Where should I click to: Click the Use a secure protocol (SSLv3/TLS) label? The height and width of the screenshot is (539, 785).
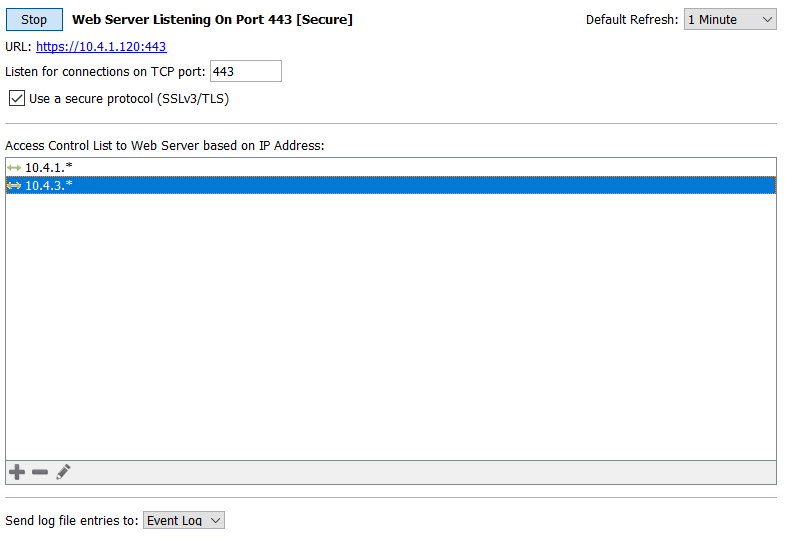click(x=129, y=99)
